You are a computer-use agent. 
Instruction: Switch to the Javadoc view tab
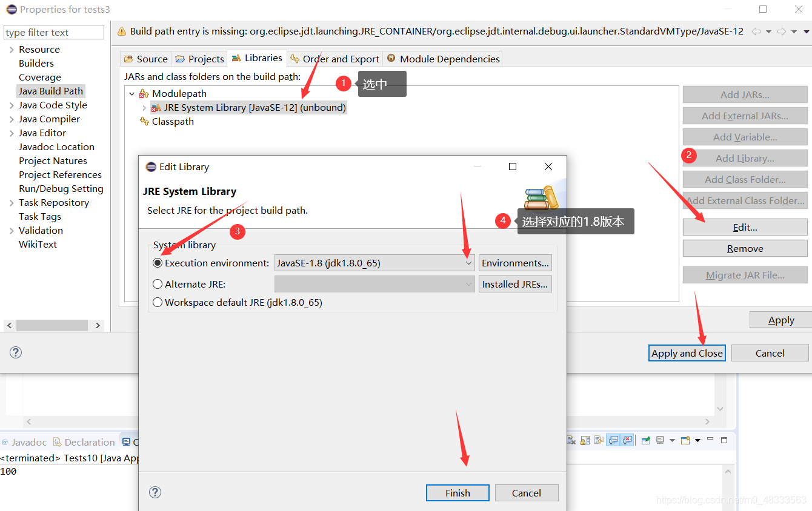pos(24,442)
